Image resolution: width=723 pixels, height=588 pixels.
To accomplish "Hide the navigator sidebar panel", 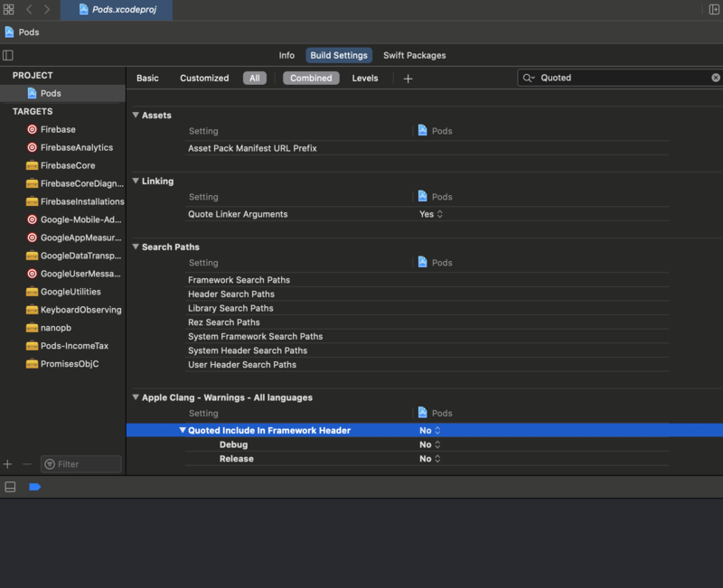I will pos(9,55).
